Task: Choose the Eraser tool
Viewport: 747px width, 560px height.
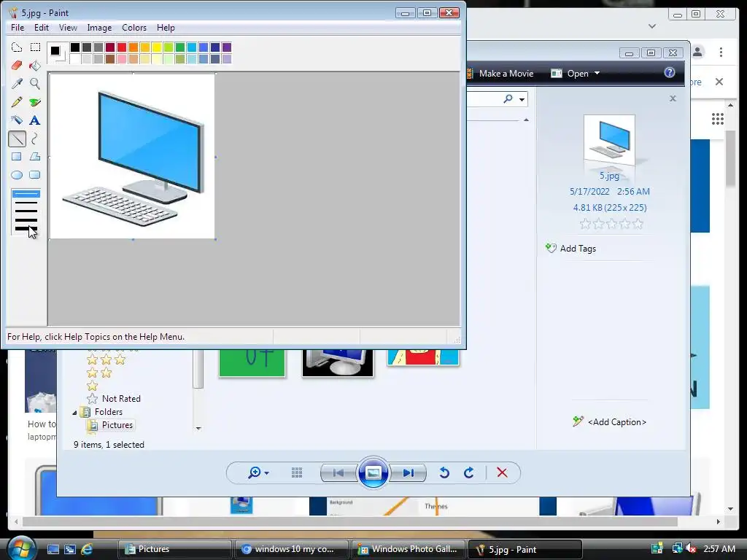Action: point(17,65)
